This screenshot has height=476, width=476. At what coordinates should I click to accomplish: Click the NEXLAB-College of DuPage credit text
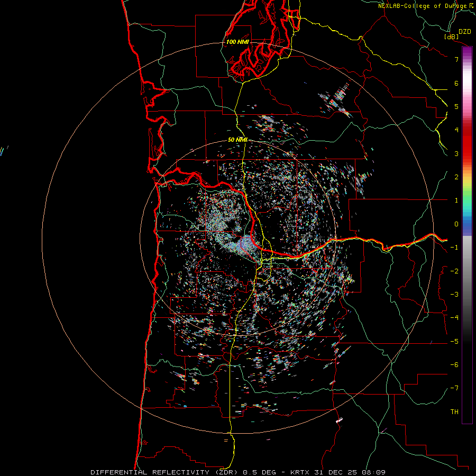423,6
